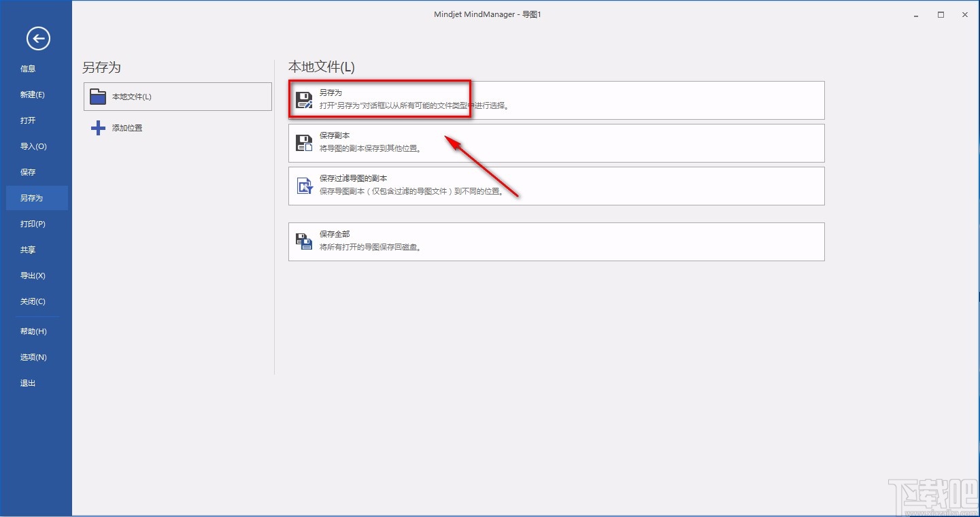Maximize the MindManager window
980x517 pixels.
(x=941, y=14)
